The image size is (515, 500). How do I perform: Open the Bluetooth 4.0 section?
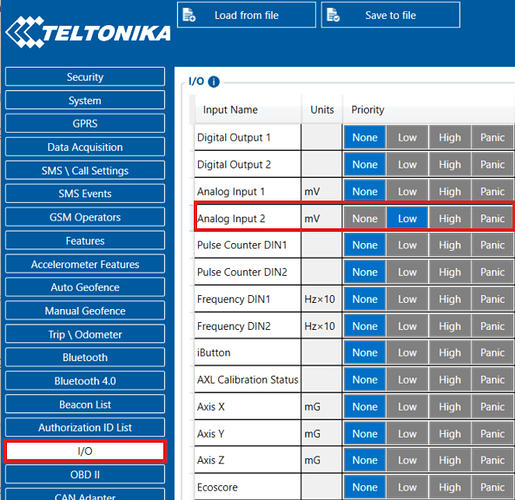[x=85, y=381]
